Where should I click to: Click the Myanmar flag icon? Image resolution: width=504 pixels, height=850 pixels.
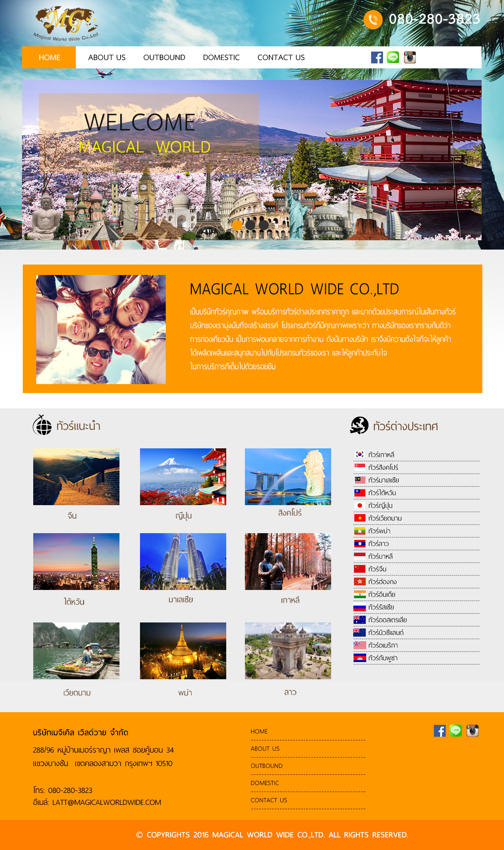(360, 531)
